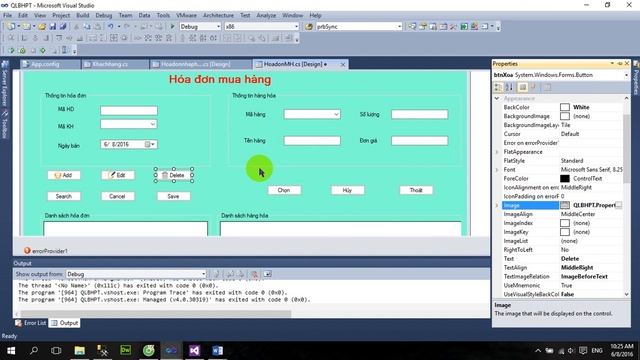The height and width of the screenshot is (360, 640).
Task: Click the Số lượng text box
Action: tap(420, 114)
